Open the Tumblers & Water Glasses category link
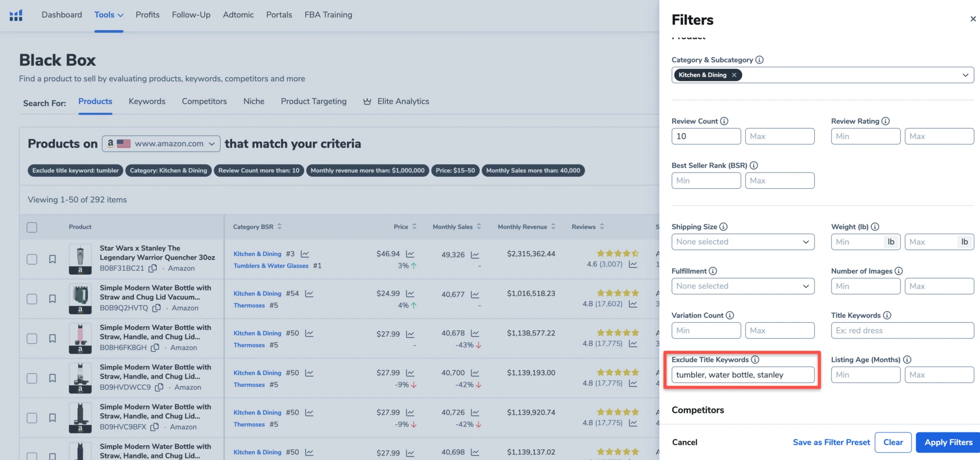Viewport: 980px width, 460px height. pyautogui.click(x=271, y=266)
